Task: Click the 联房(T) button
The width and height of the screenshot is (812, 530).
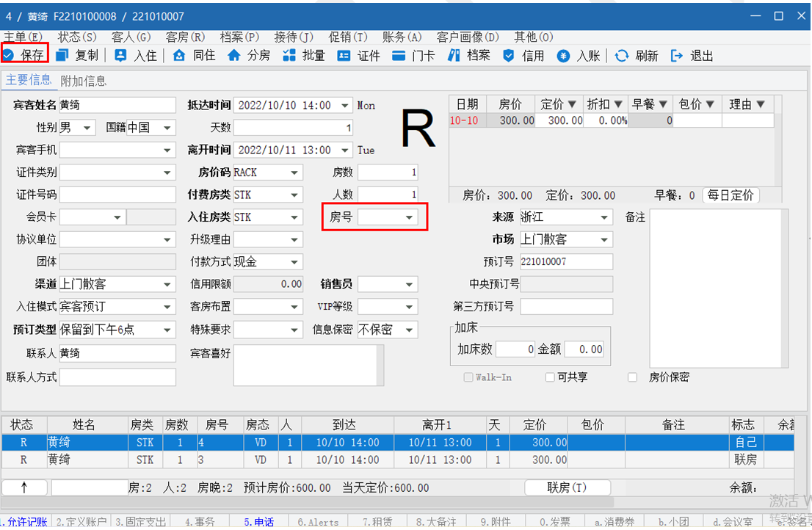Action: click(567, 487)
